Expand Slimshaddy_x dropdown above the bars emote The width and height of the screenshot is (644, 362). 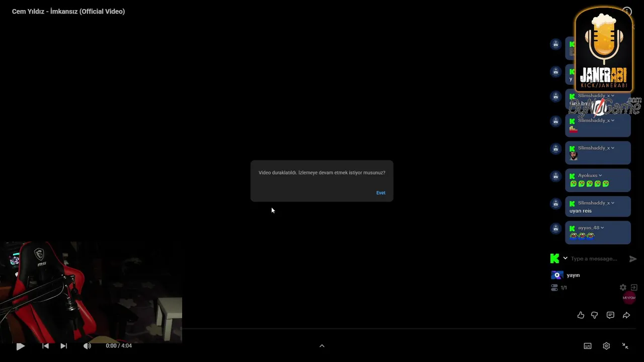(613, 120)
